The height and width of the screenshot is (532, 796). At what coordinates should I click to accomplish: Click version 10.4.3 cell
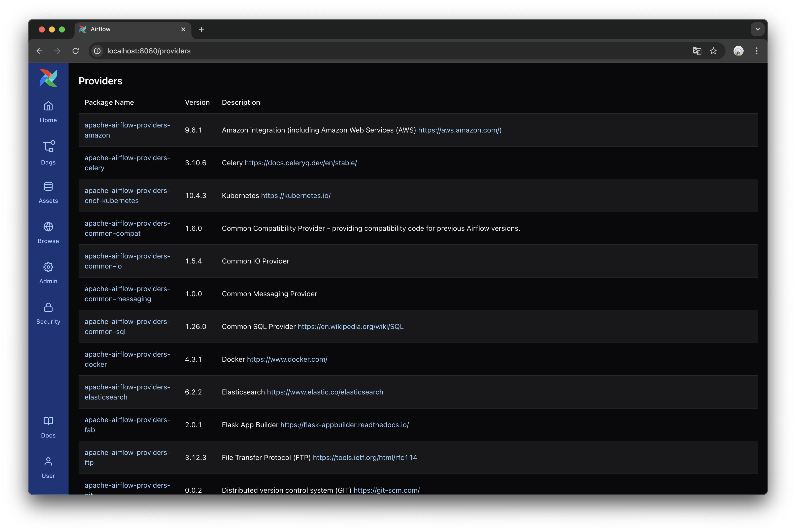195,195
